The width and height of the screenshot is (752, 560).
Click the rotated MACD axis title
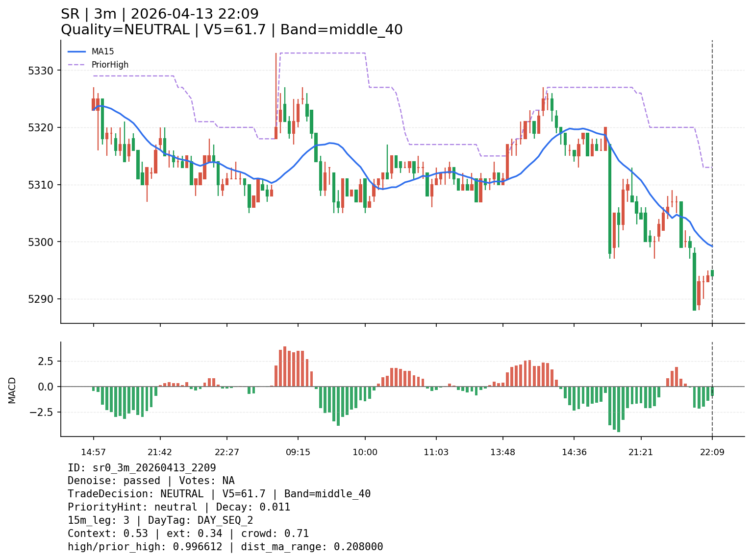tap(12, 390)
